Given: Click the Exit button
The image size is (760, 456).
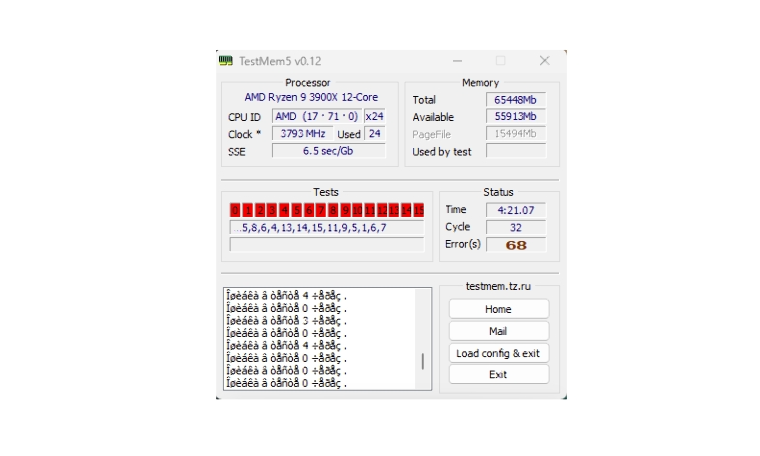Looking at the screenshot, I should (498, 375).
